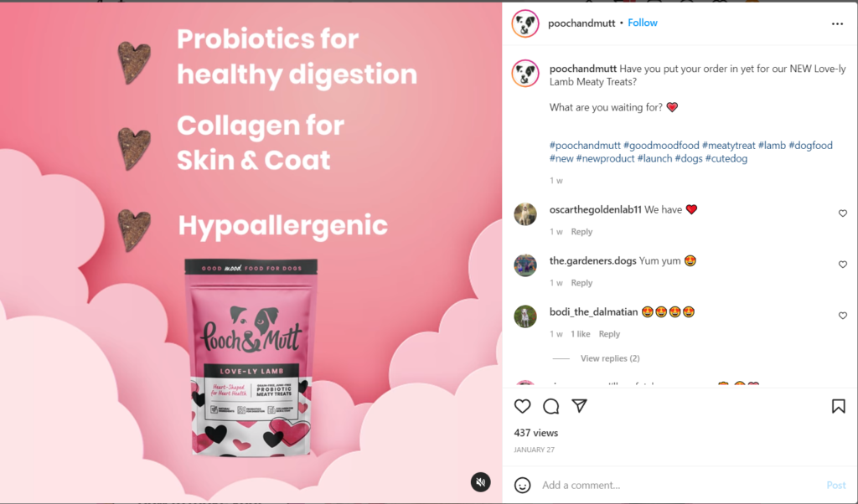This screenshot has height=504, width=858.
Task: Open the.gardeners.dogs profile avatar
Action: (525, 265)
